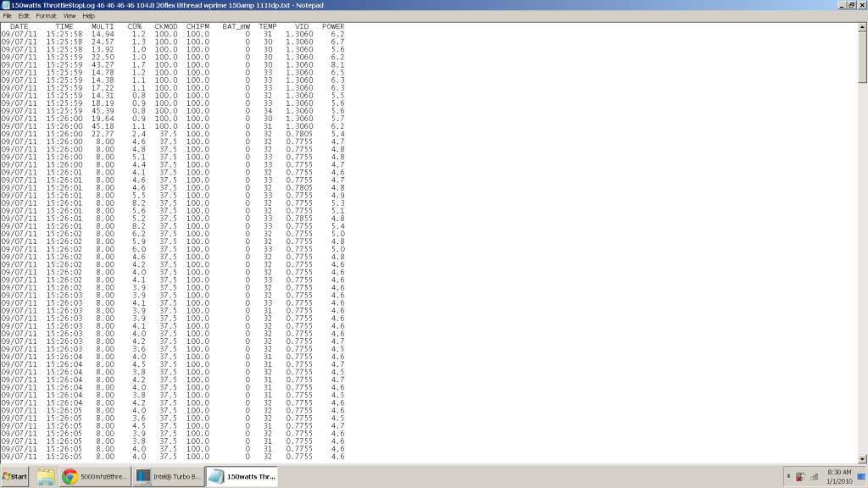This screenshot has height=488, width=868.
Task: Click the C0% value 5.2
Action: 139,219
